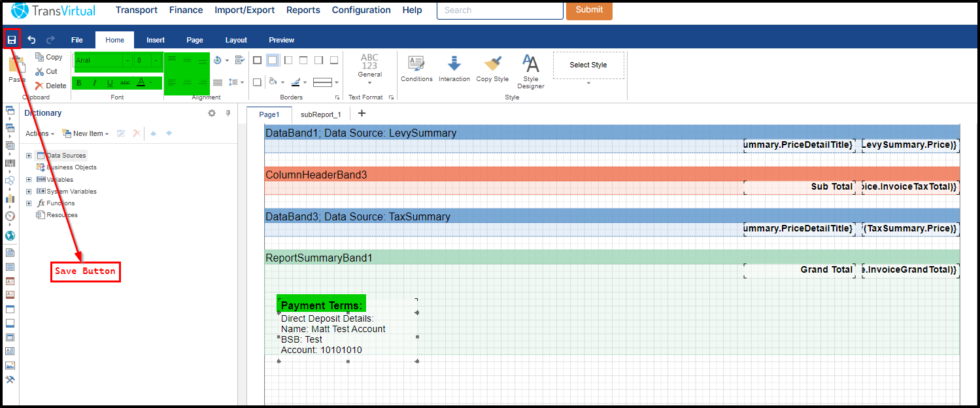Pin the Dictionary panel

(x=228, y=113)
